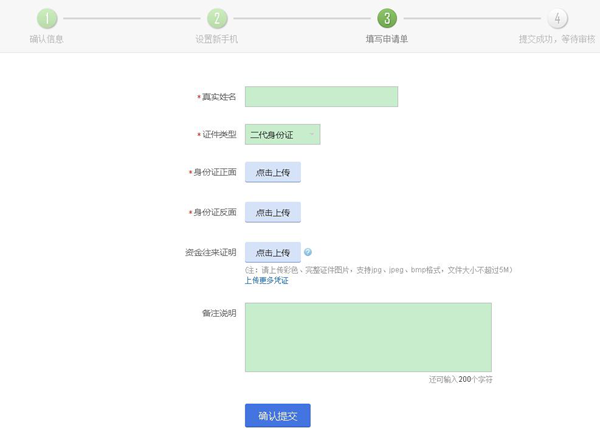The width and height of the screenshot is (600, 431).
Task: Upload the 身份证正面 image via 点击上传
Action: coord(272,173)
